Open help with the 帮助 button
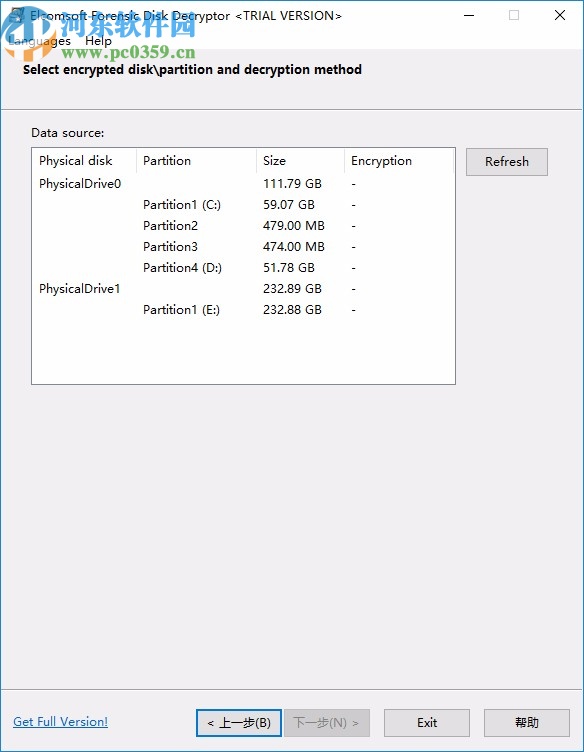 [526, 722]
